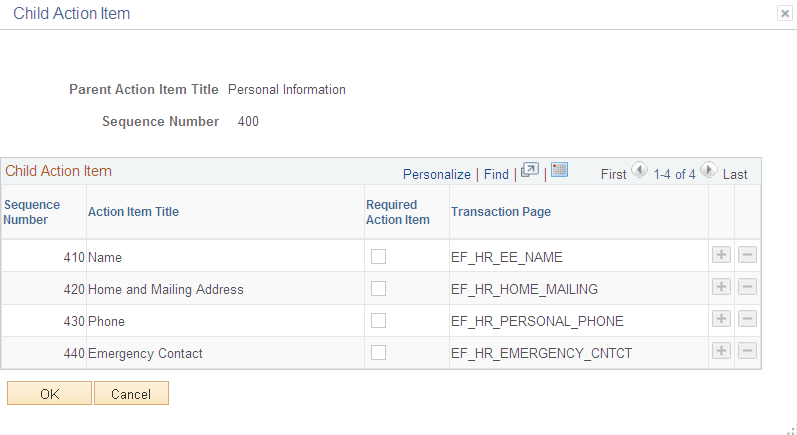
Task: Show next rows arrow button
Action: coord(709,170)
